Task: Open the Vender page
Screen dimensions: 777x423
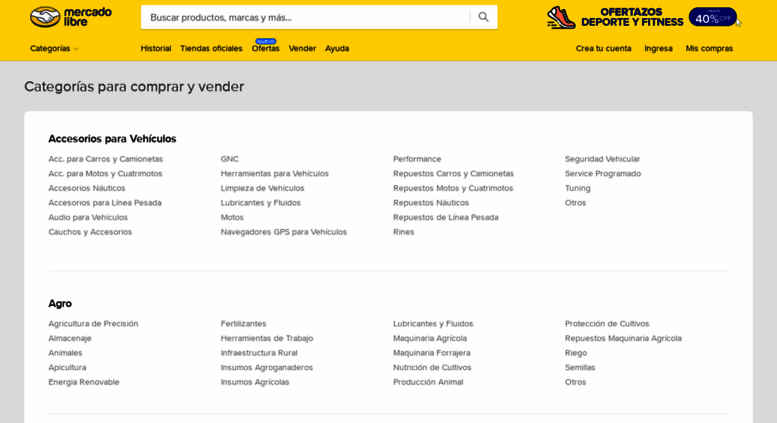Action: coord(302,49)
